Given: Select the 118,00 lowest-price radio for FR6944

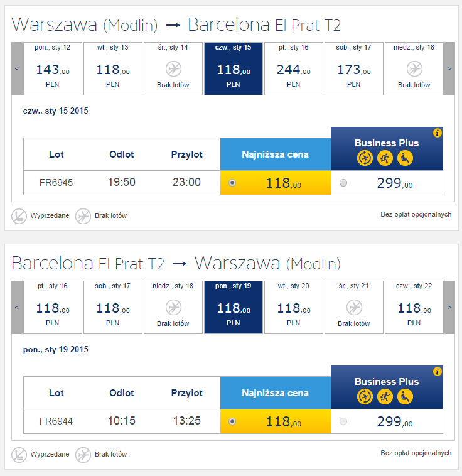Looking at the screenshot, I should [x=232, y=421].
